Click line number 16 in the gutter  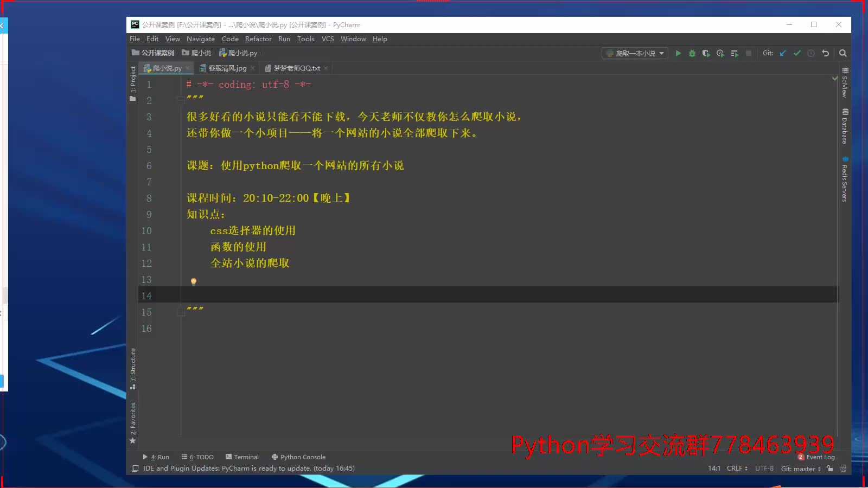click(x=146, y=329)
